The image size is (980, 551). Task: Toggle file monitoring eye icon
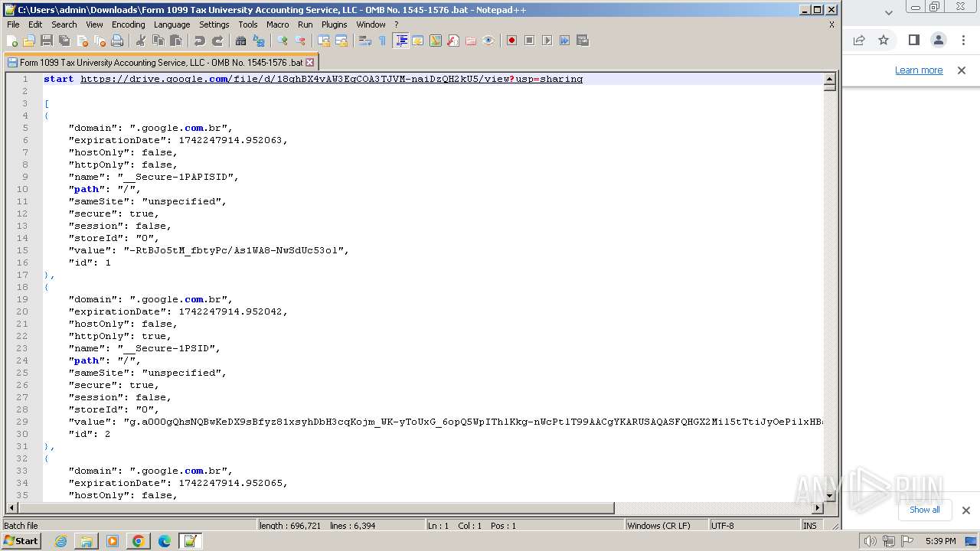click(x=488, y=41)
